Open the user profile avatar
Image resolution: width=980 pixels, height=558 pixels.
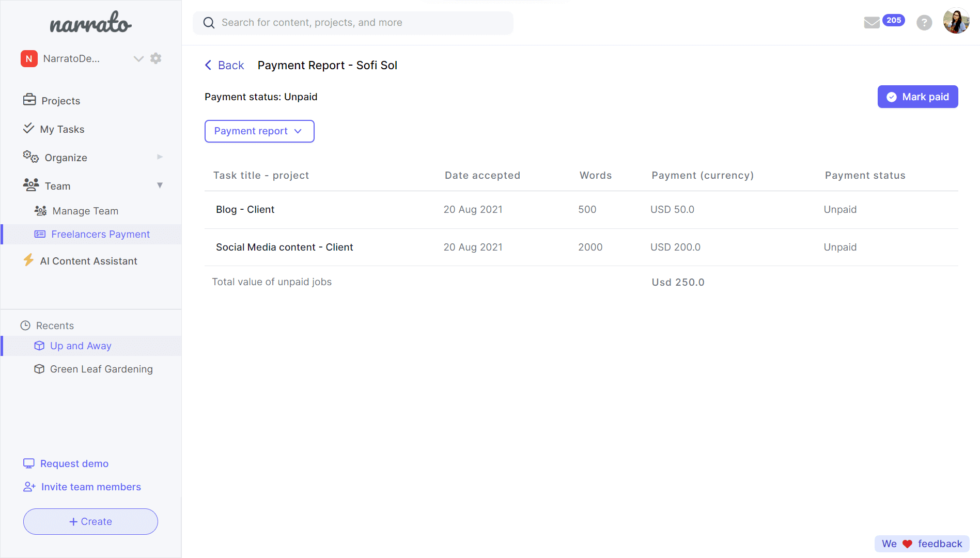point(956,21)
